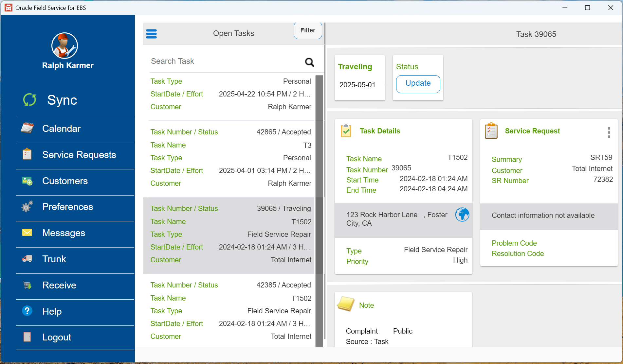This screenshot has width=623, height=364.
Task: Click the Trunk truck icon
Action: [27, 259]
